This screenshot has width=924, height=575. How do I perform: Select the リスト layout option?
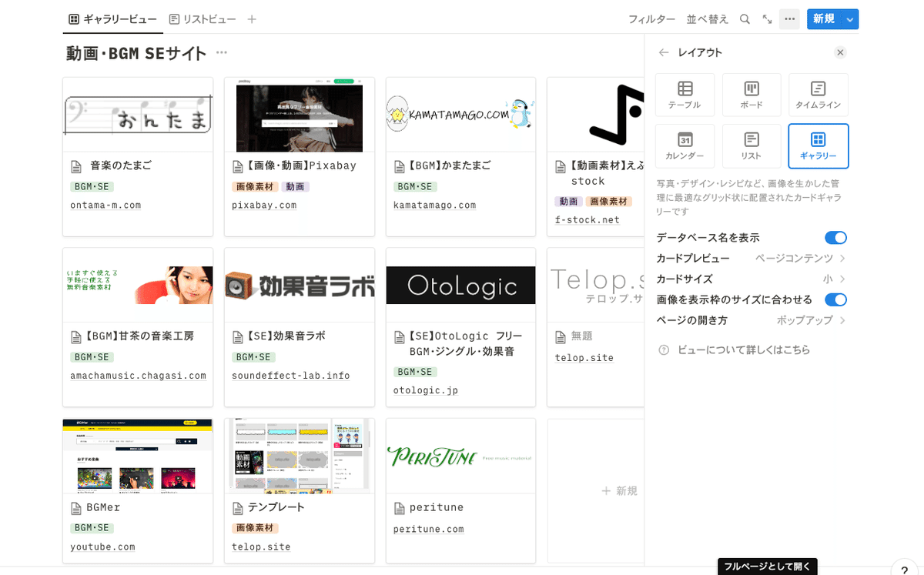(752, 146)
